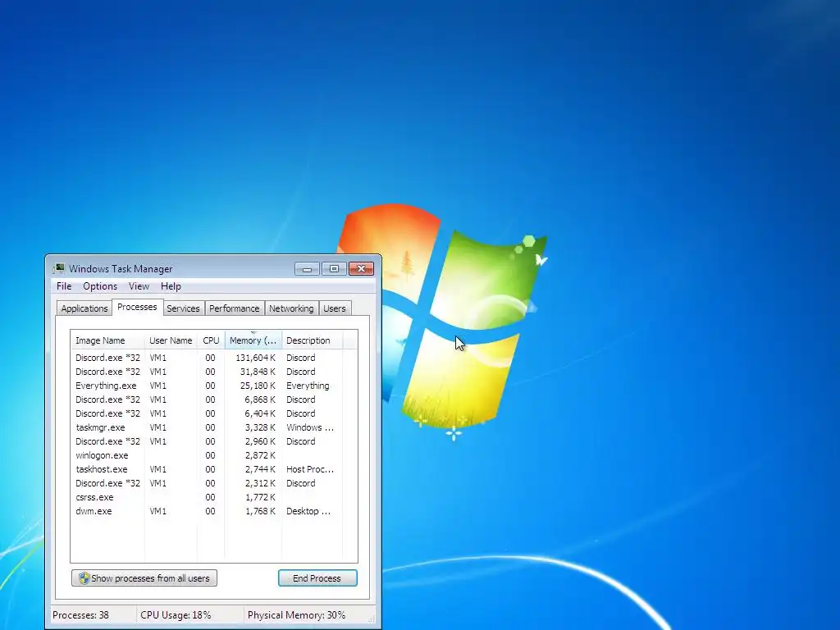The width and height of the screenshot is (840, 630).
Task: Click the 'Windows ...' description cell
Action: coord(309,427)
